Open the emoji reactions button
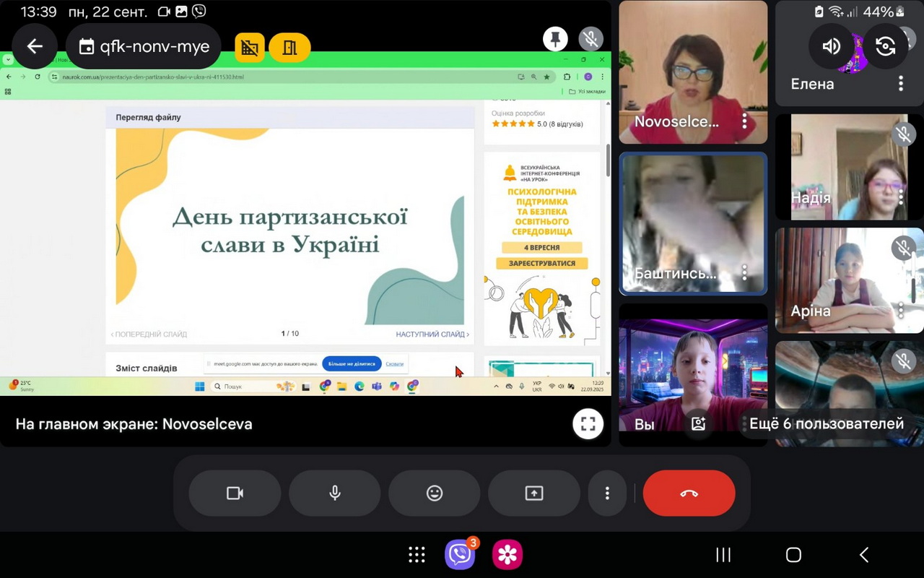The height and width of the screenshot is (578, 924). coord(435,493)
